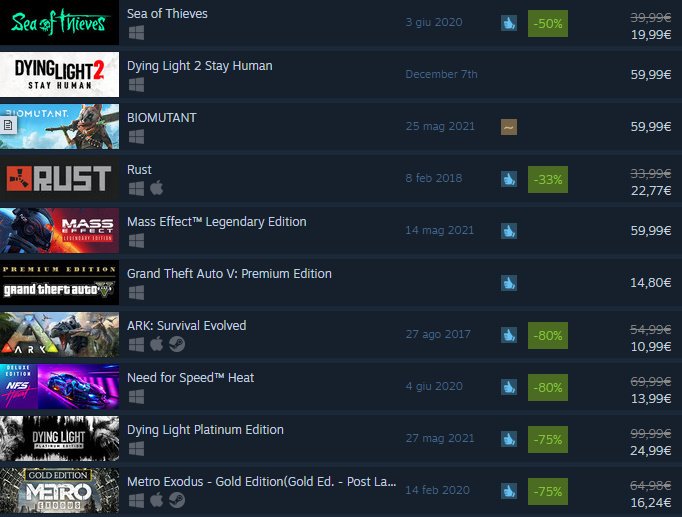This screenshot has height=517, width=682.
Task: Click the thumbs-up icon for Mass Effect Legendary Edition
Action: point(509,231)
